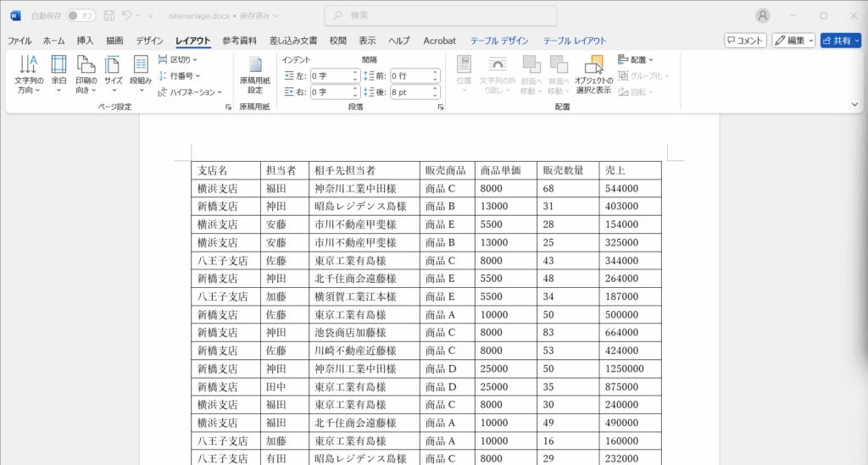Open オブジェクトの選択と表示 selection pane
The image size is (868, 465).
click(x=593, y=75)
